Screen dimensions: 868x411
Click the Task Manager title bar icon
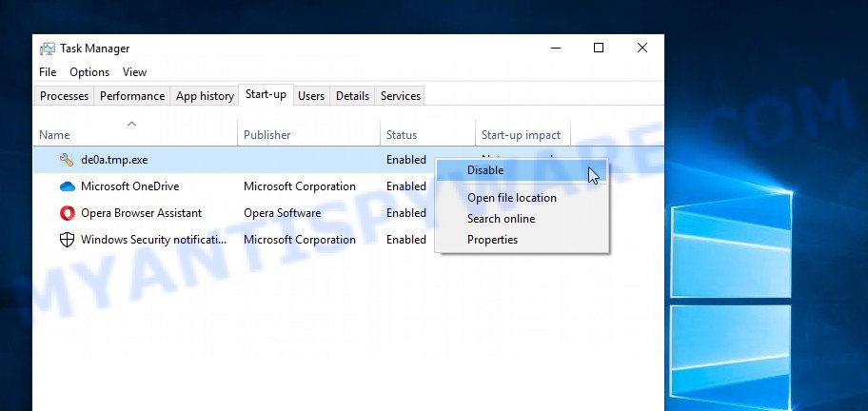pos(48,49)
